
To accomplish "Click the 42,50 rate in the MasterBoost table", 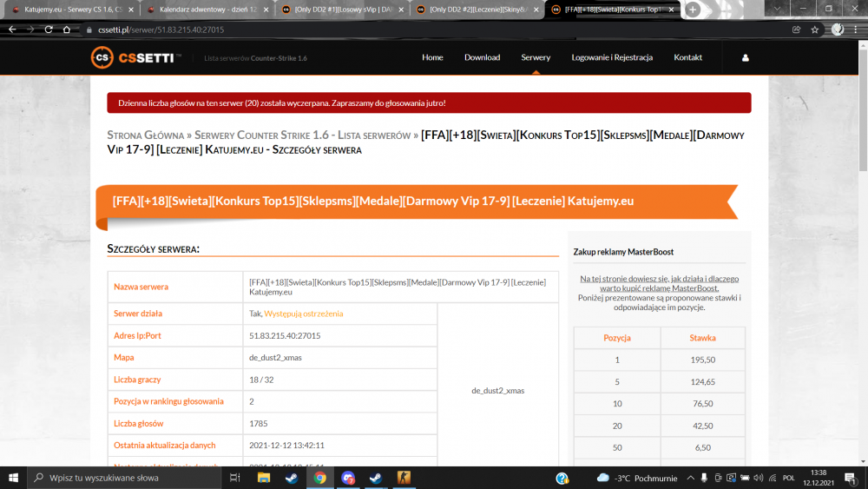I will (x=702, y=426).
